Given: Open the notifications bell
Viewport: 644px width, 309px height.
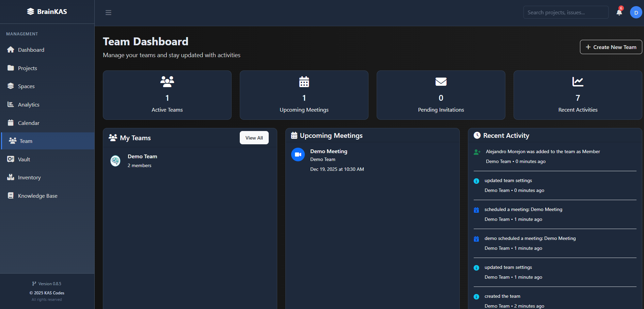Looking at the screenshot, I should [x=619, y=13].
